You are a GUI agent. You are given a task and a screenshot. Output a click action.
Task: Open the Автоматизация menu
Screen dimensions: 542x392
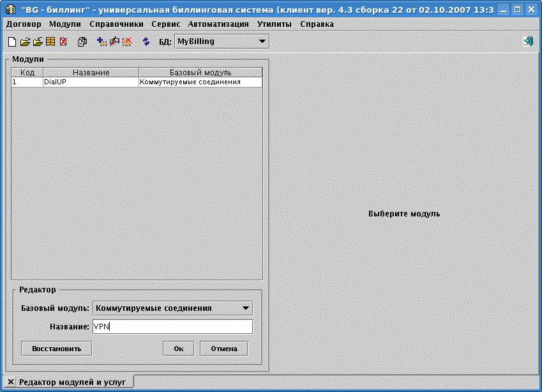[218, 24]
